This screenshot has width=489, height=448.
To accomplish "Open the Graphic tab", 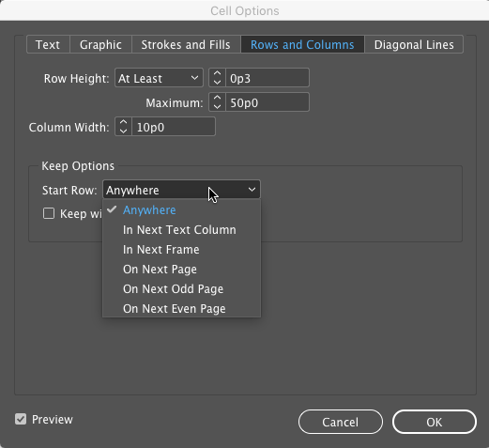I will 100,45.
